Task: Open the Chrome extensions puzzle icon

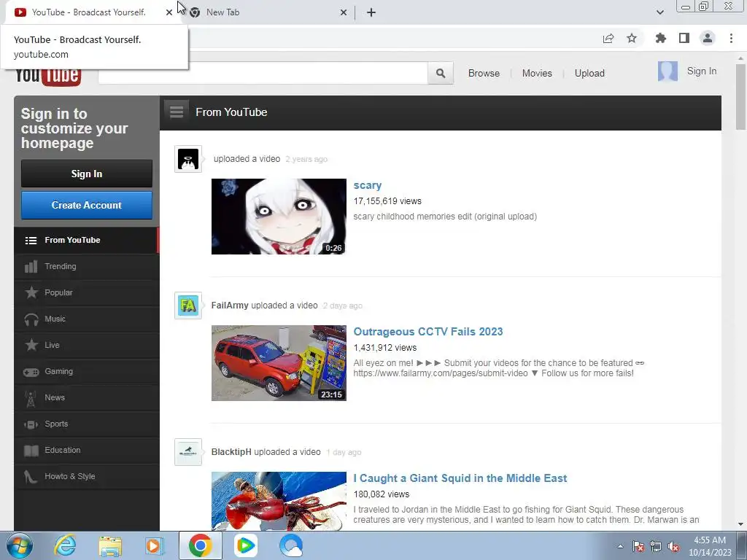Action: (660, 39)
